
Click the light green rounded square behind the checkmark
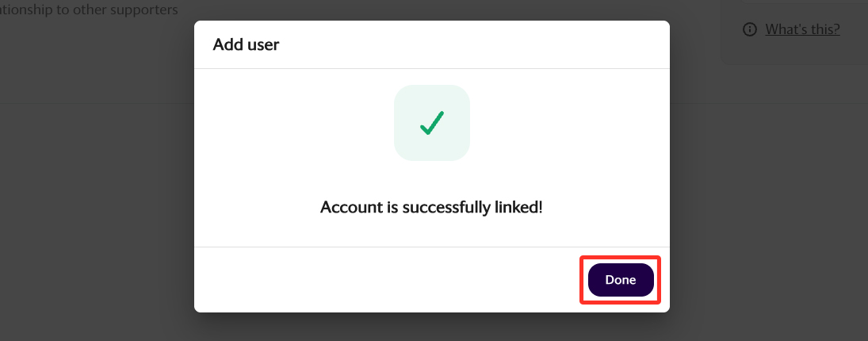[432, 123]
